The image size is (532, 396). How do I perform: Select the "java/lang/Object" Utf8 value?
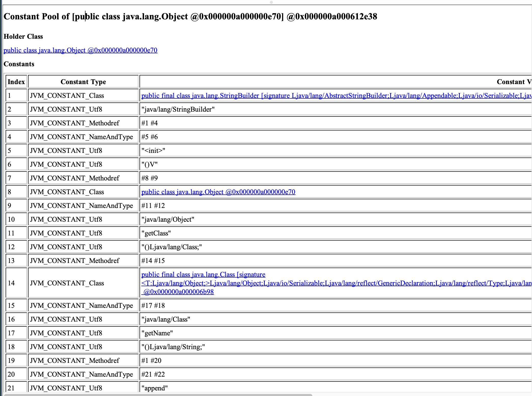[x=168, y=219]
